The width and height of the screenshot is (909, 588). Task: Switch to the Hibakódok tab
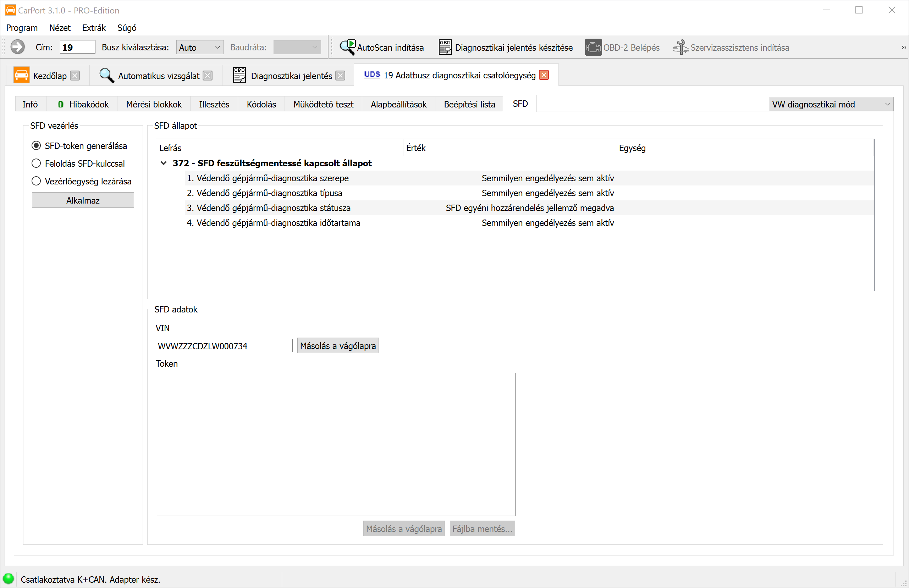pos(83,104)
